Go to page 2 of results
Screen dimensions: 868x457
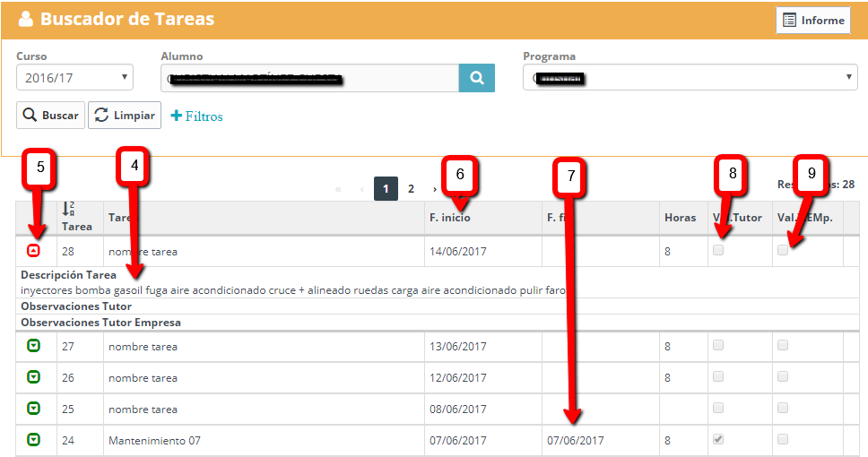411,189
